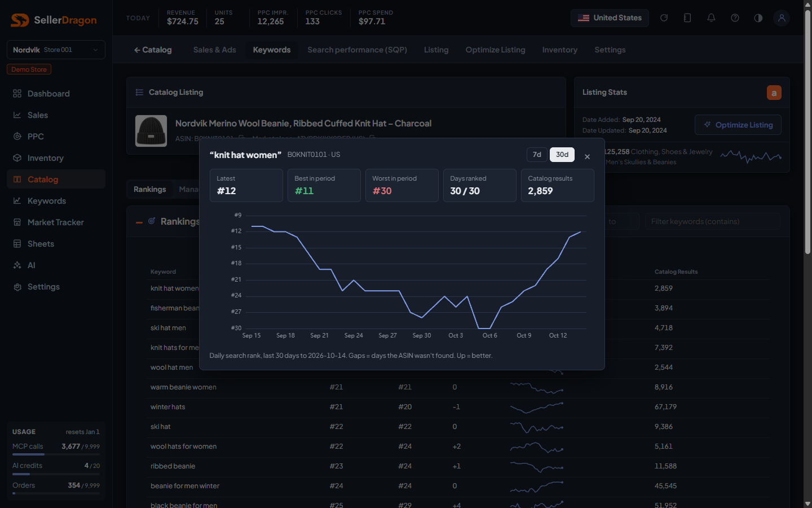
Task: Click the page vertical scrollbar
Action: click(x=807, y=132)
